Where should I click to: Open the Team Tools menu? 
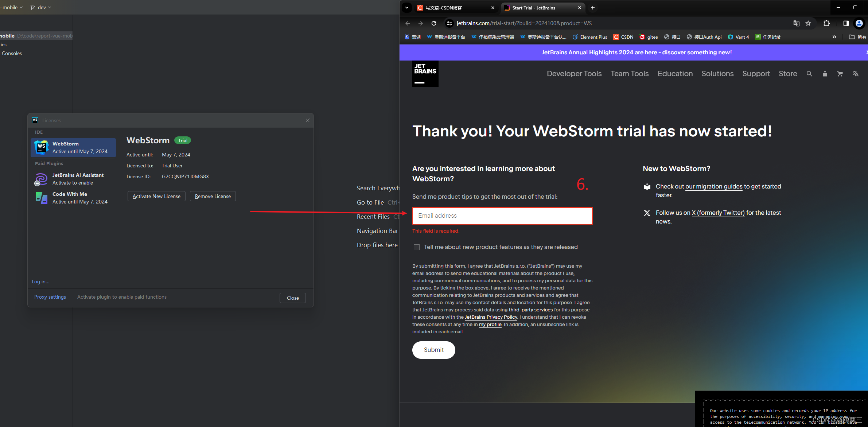(630, 74)
